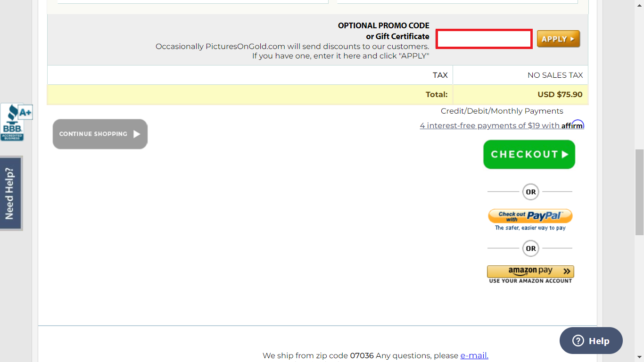Click the checkout arrow icon on CHECKOUT button
Viewport: 644px width, 362px height.
(565, 154)
